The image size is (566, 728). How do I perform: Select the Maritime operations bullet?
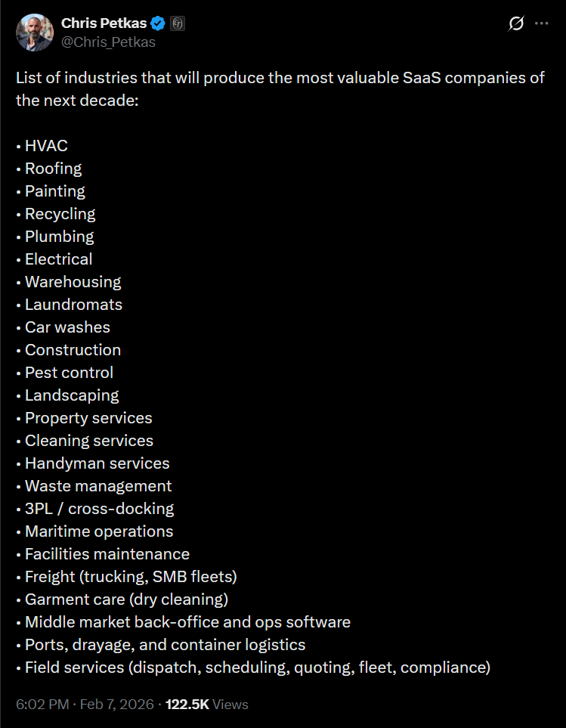tap(97, 531)
